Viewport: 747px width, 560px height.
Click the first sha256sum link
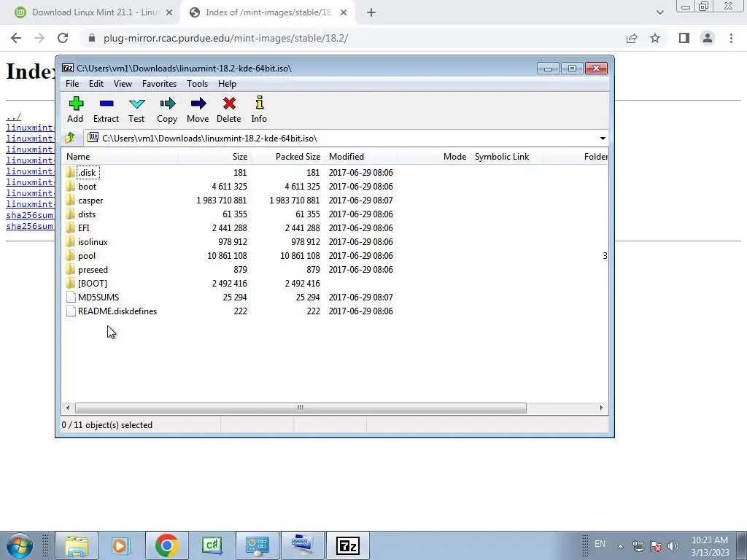coord(29,215)
